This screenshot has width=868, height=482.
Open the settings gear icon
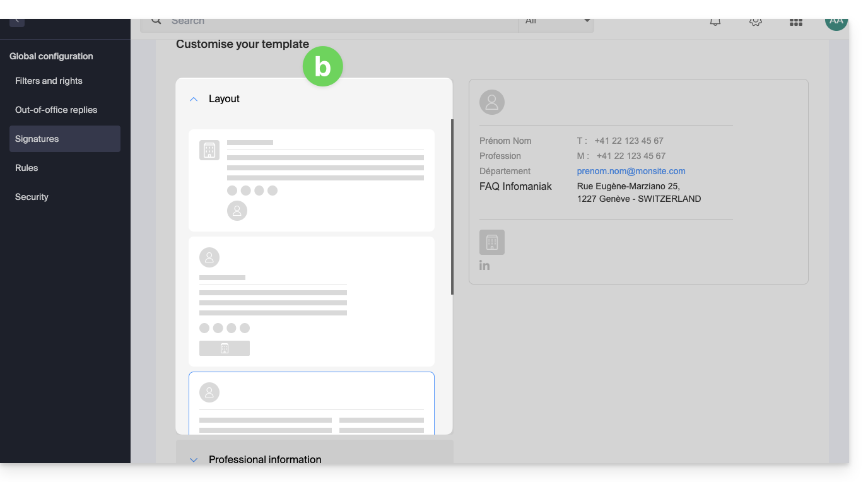tap(756, 22)
